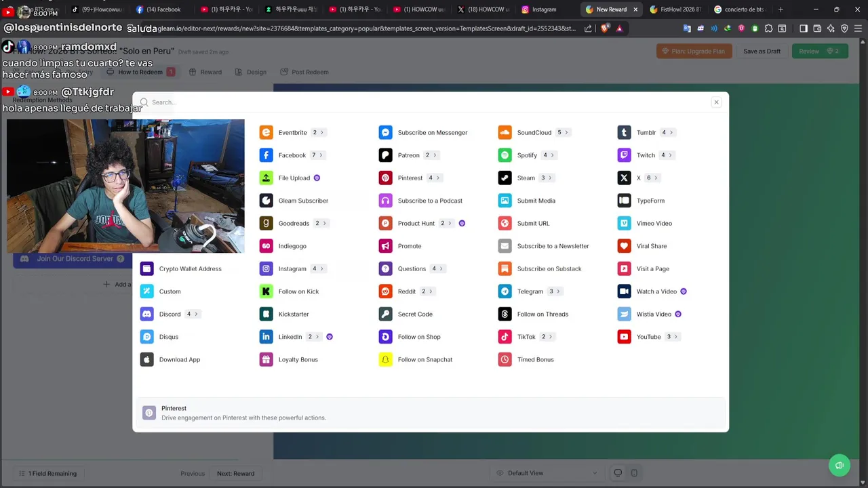Click the Subscribe on Messenger icon

click(385, 133)
